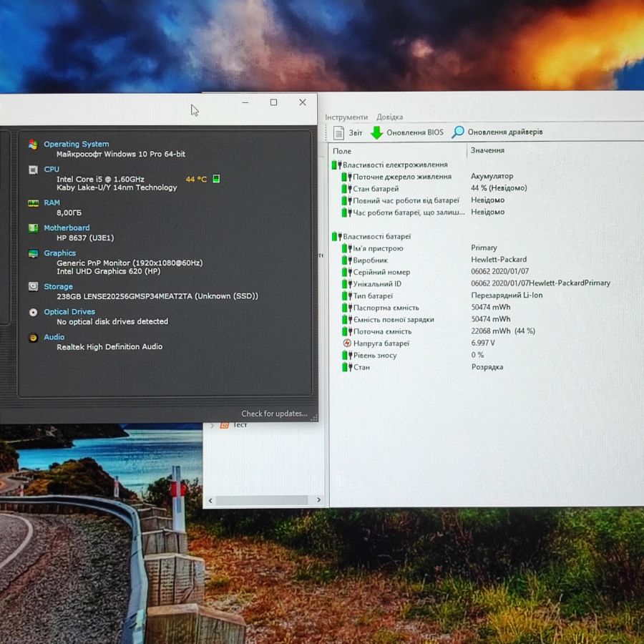Expand the Тест tree item
Viewport: 644px width, 644px height.
pos(212,426)
